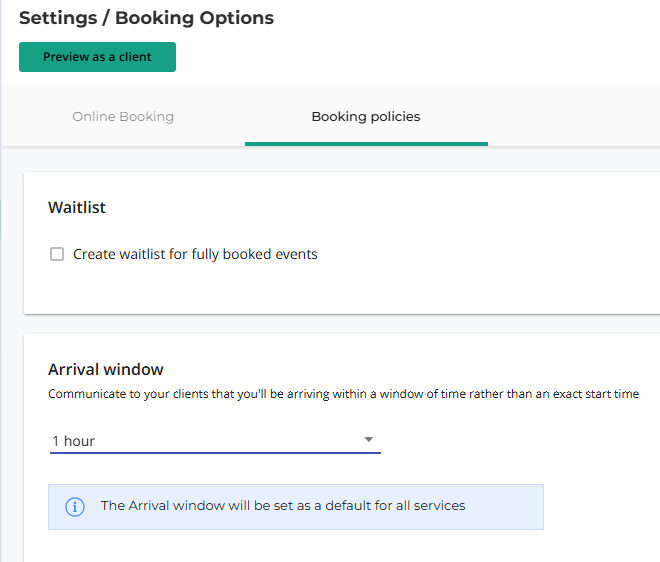Click the blue underline of the arrival dropdown
660x562 pixels.
point(215,453)
